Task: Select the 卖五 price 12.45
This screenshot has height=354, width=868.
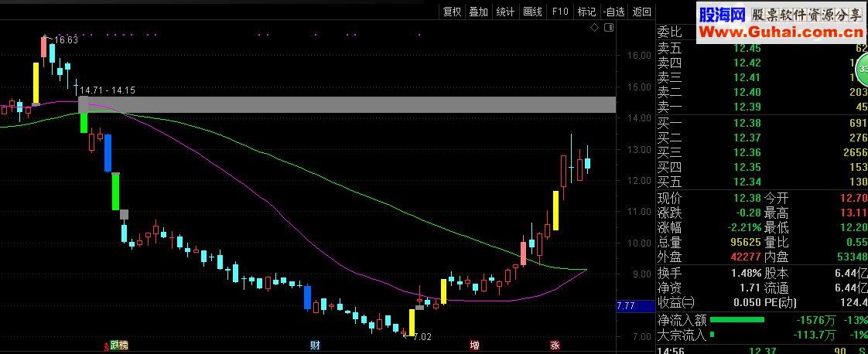Action: 747,48
